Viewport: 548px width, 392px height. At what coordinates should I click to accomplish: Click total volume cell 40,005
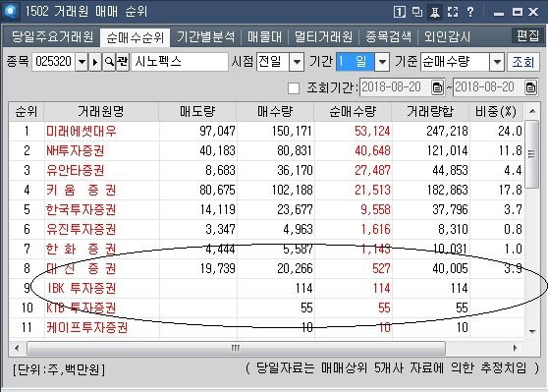(450, 268)
